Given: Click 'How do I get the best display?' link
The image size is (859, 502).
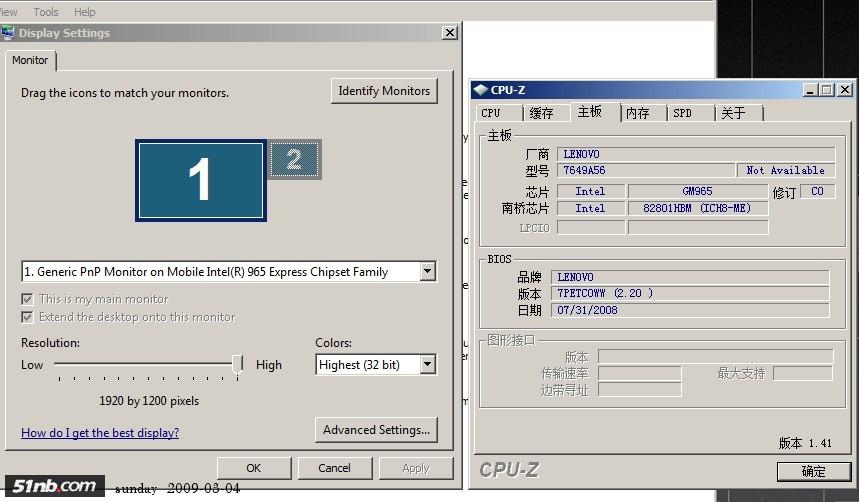Looking at the screenshot, I should pyautogui.click(x=100, y=433).
